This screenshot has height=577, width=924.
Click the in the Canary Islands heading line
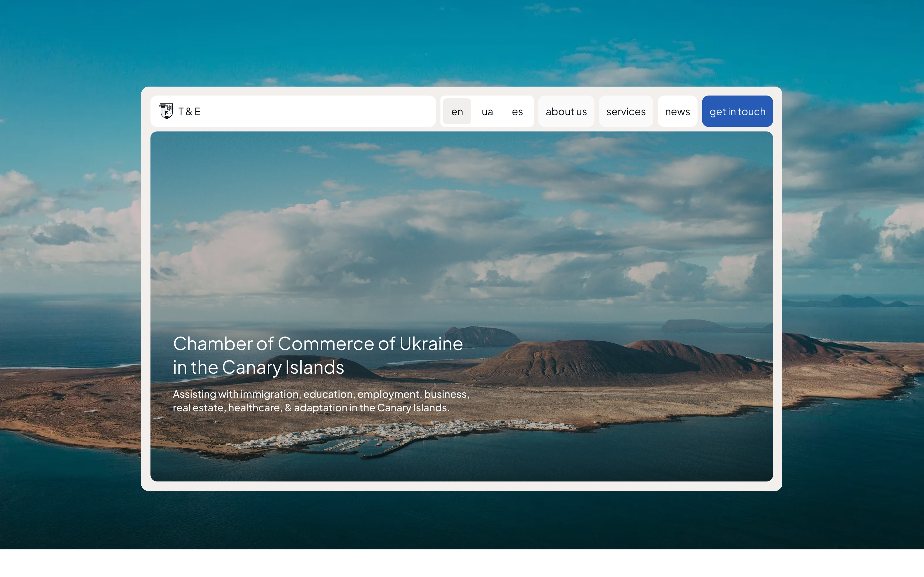258,367
